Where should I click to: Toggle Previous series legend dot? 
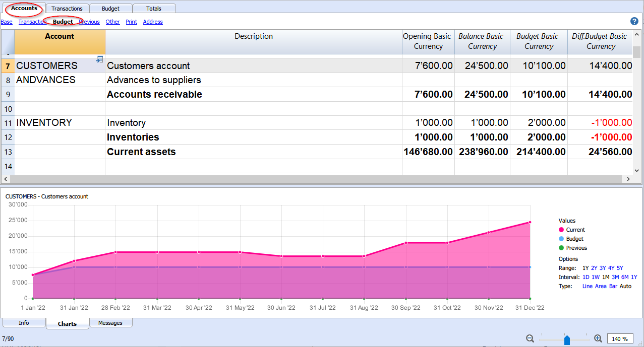pos(561,248)
